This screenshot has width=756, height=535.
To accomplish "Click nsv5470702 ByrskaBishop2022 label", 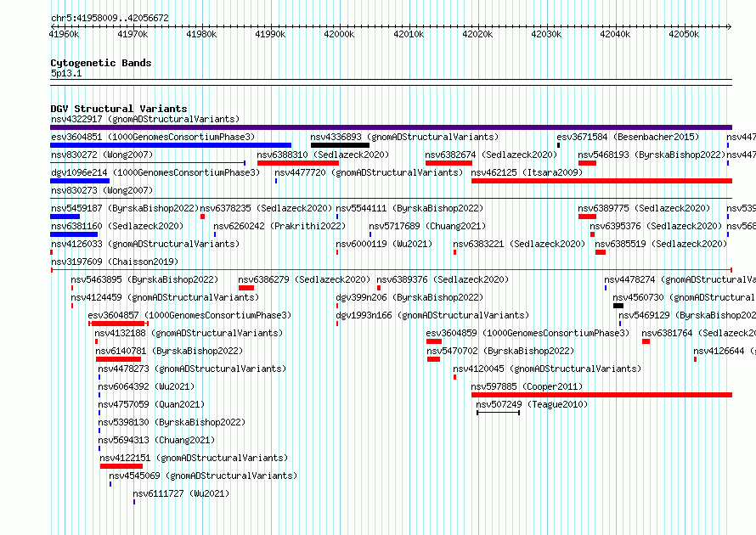I will 500,351.
